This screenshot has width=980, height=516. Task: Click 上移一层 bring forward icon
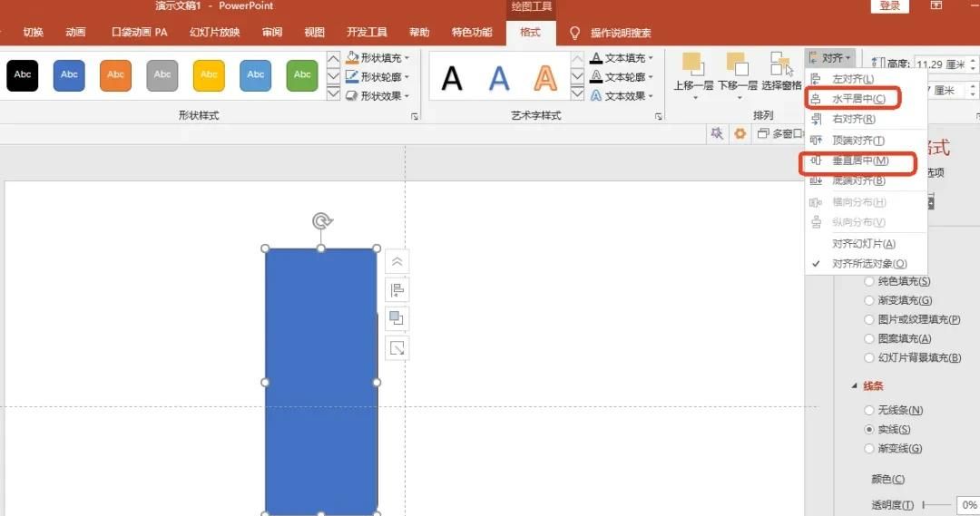(x=693, y=64)
